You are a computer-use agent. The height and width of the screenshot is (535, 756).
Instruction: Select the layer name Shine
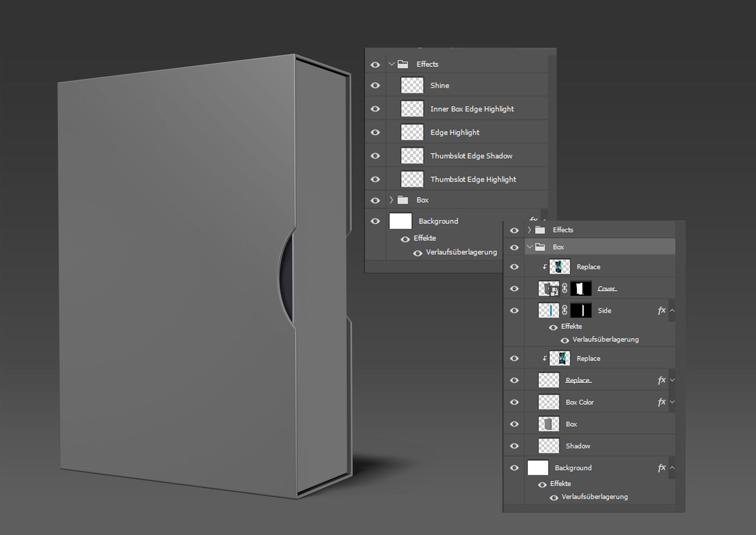tap(440, 85)
